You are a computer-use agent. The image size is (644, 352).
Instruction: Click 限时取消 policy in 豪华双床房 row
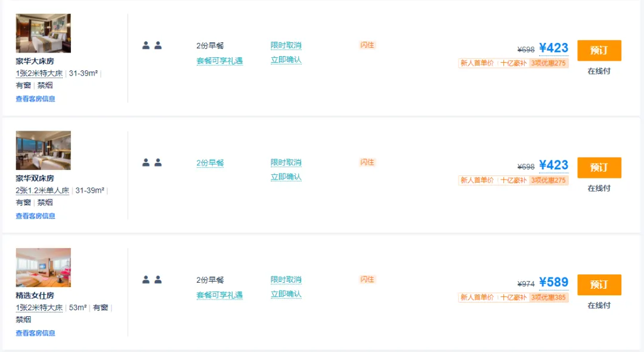tap(286, 162)
